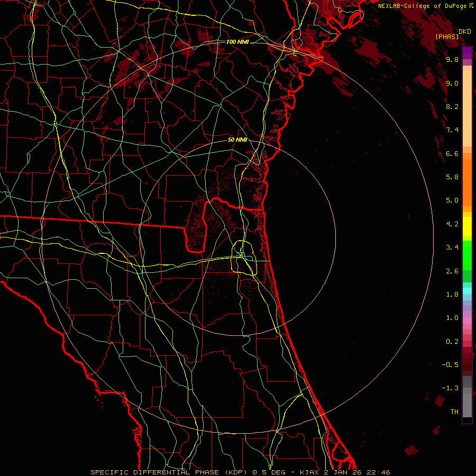Click the DKD unit label
The width and height of the screenshot is (476, 476).
[464, 32]
